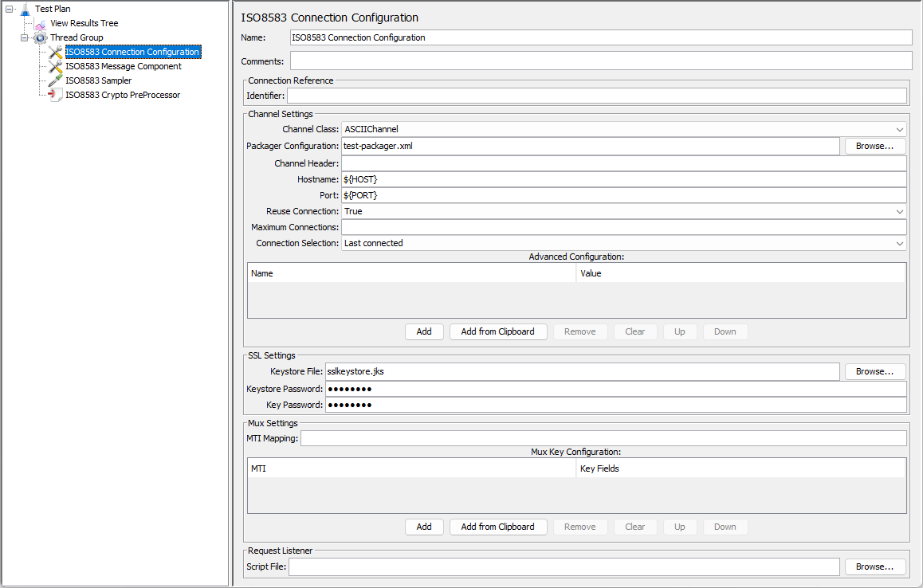Screen dimensions: 923x588
Task: Select Thread Group label in tree
Action: point(77,37)
